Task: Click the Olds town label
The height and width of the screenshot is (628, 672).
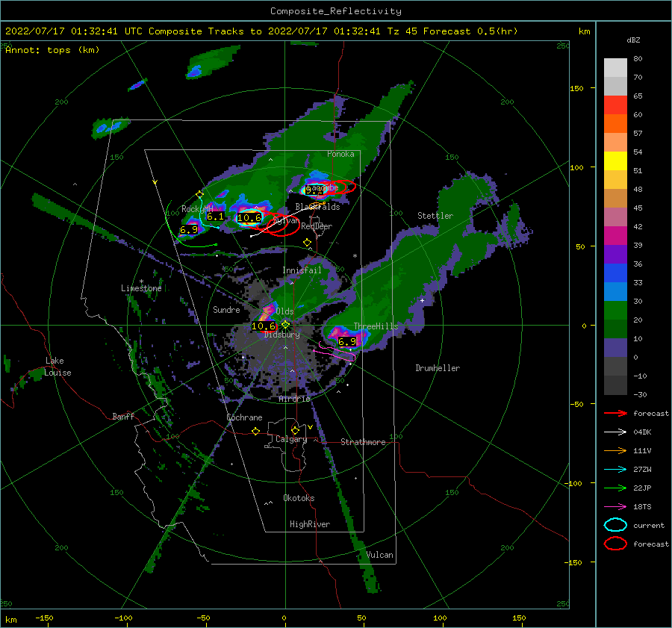Action: (x=284, y=311)
